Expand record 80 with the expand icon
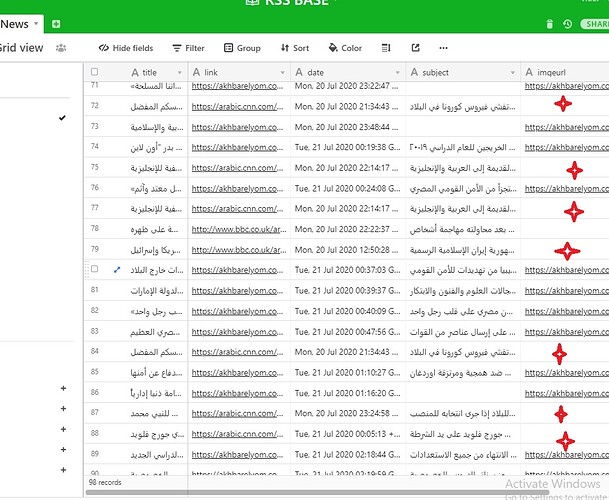The width and height of the screenshot is (609, 500). [x=117, y=270]
